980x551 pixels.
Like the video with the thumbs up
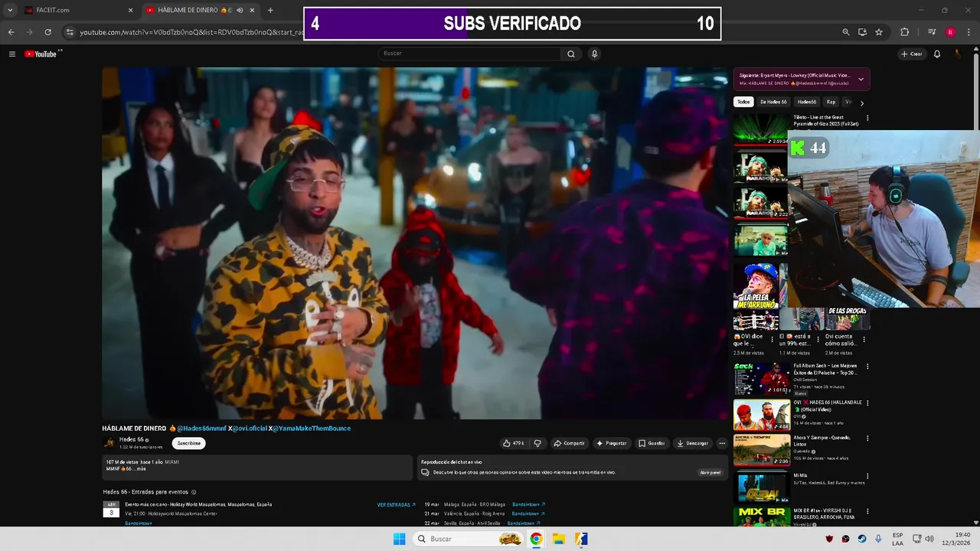pyautogui.click(x=514, y=443)
